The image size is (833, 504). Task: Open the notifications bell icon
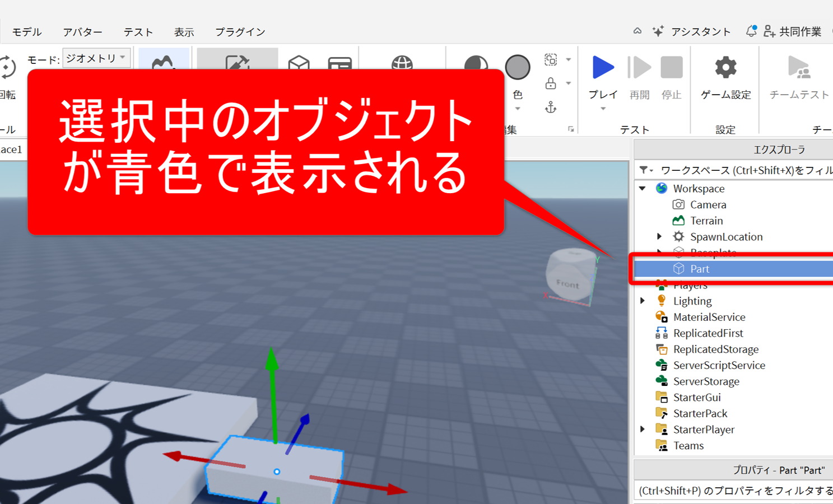751,31
